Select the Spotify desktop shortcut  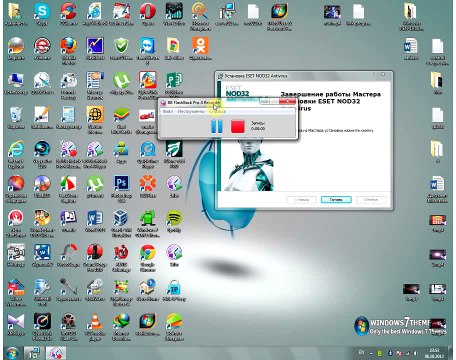(174, 221)
